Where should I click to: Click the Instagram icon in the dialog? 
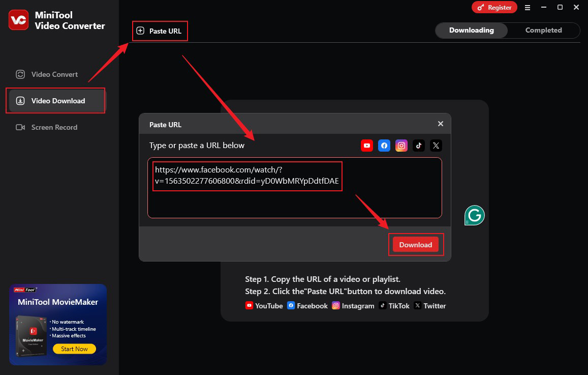click(x=401, y=146)
